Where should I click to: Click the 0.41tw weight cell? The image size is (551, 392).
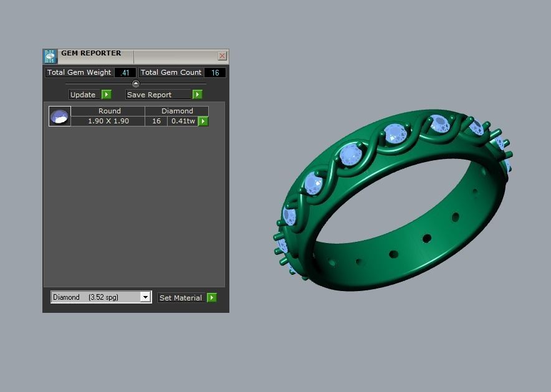183,121
